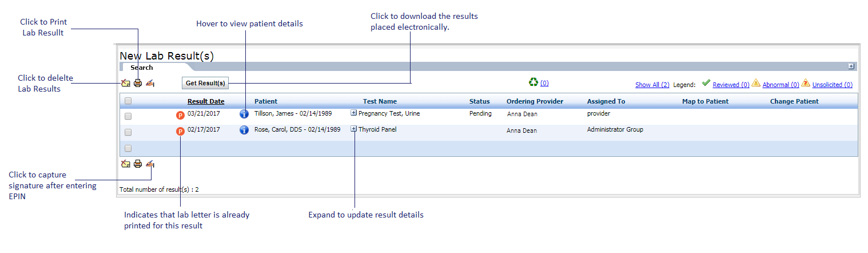
Task: Click printed-letter P icon on 03/21/2017 row
Action: (180, 115)
